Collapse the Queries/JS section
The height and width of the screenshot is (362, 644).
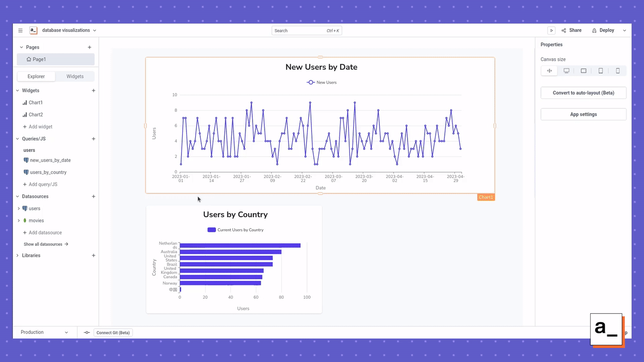tap(17, 139)
